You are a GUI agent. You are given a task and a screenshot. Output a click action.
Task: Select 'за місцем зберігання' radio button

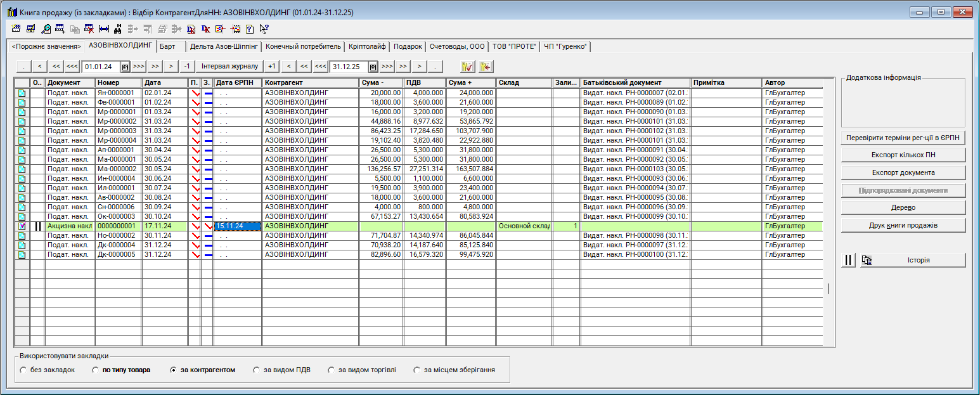417,370
